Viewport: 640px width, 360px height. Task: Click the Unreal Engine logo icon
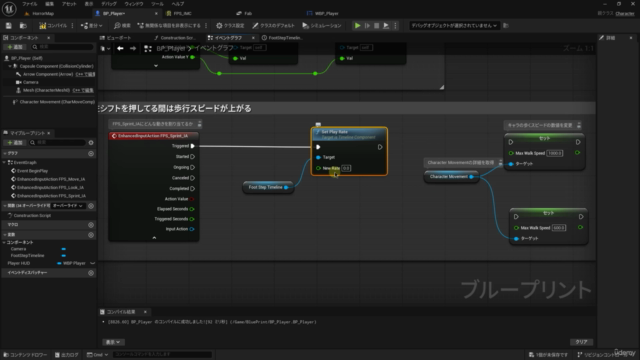pyautogui.click(x=9, y=9)
